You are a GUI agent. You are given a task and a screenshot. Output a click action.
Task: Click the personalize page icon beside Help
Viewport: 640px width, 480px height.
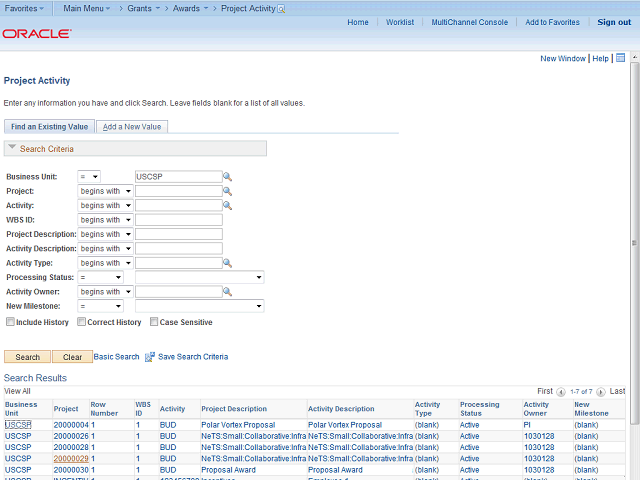pyautogui.click(x=620, y=58)
